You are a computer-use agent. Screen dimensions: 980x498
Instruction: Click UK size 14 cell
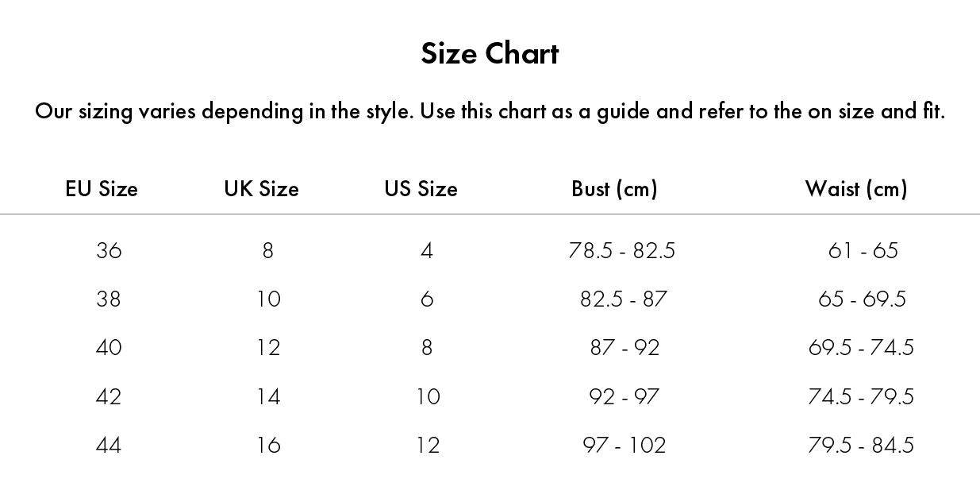point(268,396)
